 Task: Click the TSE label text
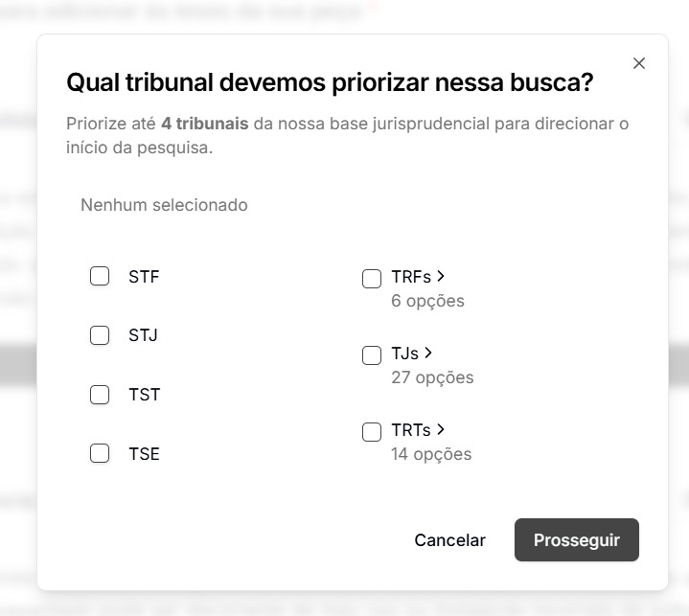(145, 454)
